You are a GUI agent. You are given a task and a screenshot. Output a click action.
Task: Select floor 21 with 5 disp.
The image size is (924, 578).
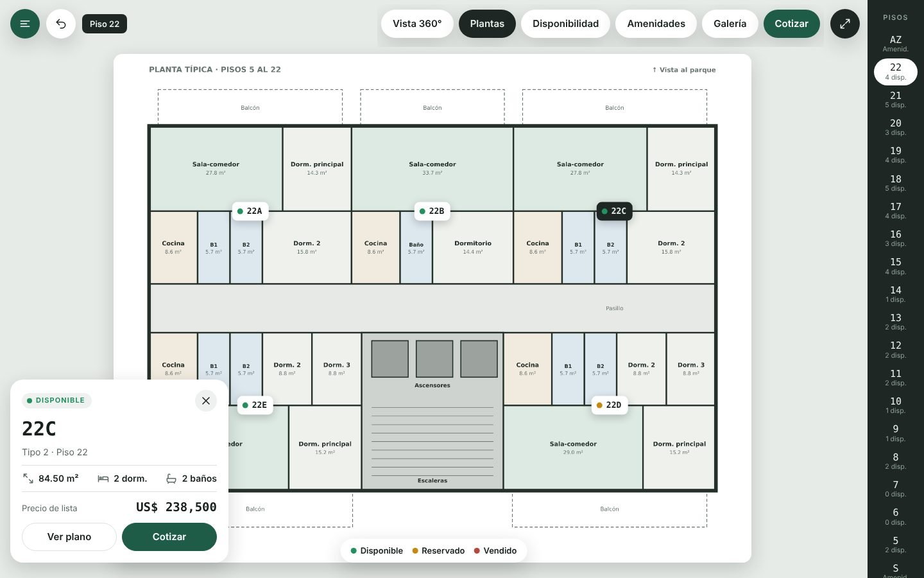point(896,100)
